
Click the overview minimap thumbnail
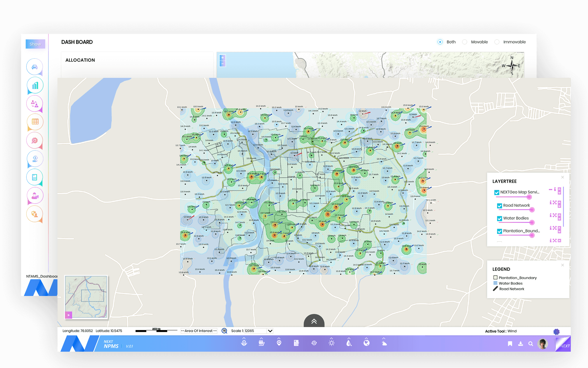[86, 296]
